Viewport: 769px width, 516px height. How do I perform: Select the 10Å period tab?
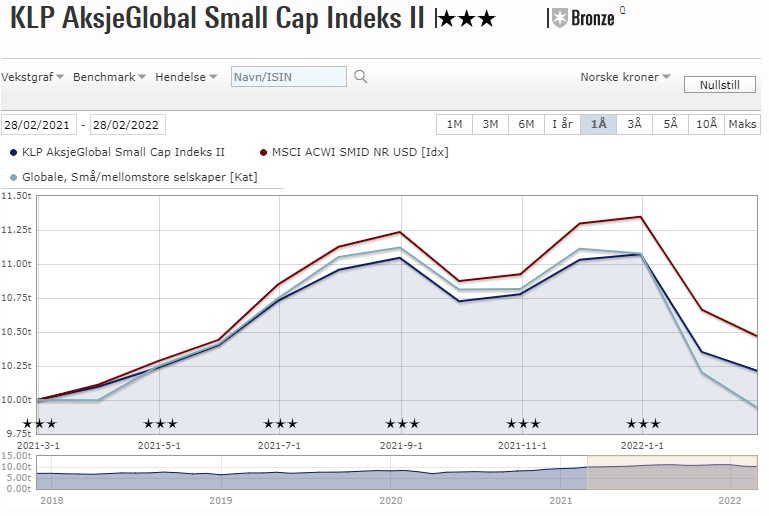[x=706, y=124]
